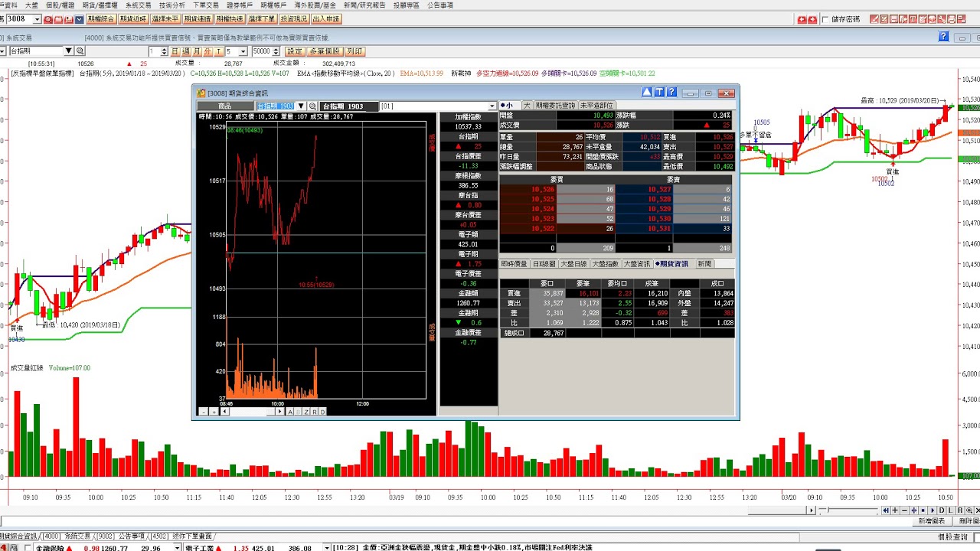Select the 週 weekly period button
The image size is (980, 551).
pyautogui.click(x=186, y=51)
